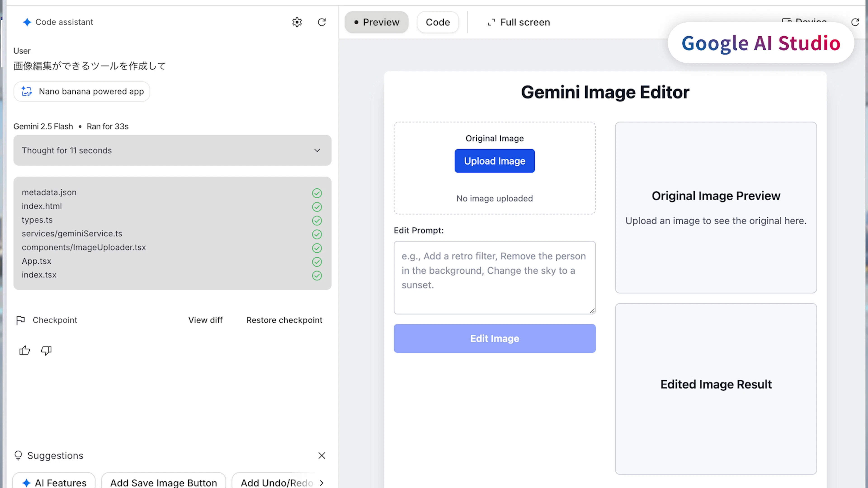Click the Checkpoint flag icon
Image resolution: width=868 pixels, height=488 pixels.
(21, 320)
